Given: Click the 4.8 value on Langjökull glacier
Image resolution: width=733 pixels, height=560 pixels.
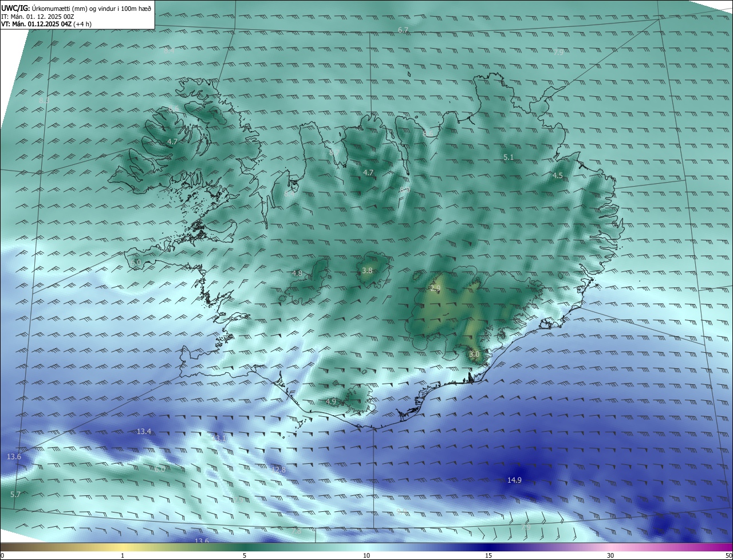Looking at the screenshot, I should [x=297, y=273].
